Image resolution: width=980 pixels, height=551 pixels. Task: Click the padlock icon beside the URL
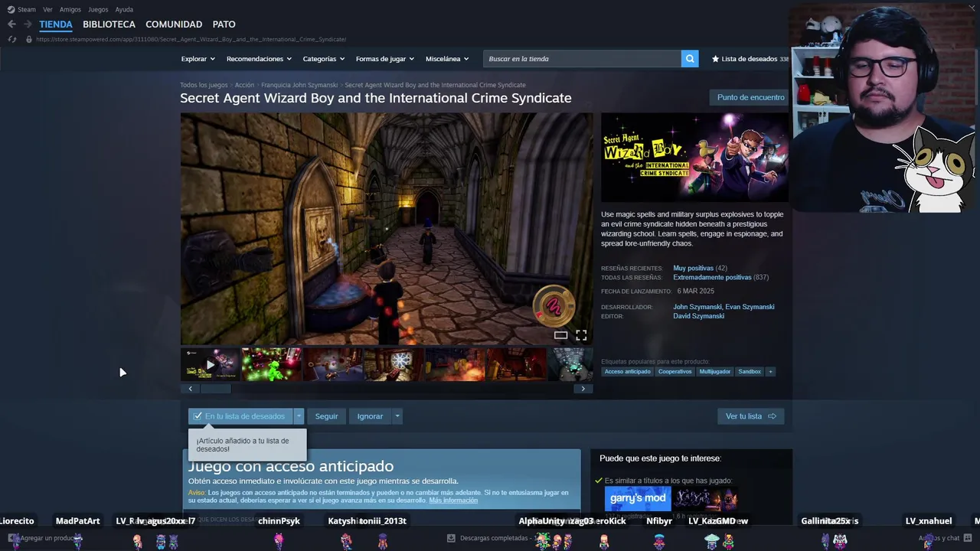pos(29,39)
